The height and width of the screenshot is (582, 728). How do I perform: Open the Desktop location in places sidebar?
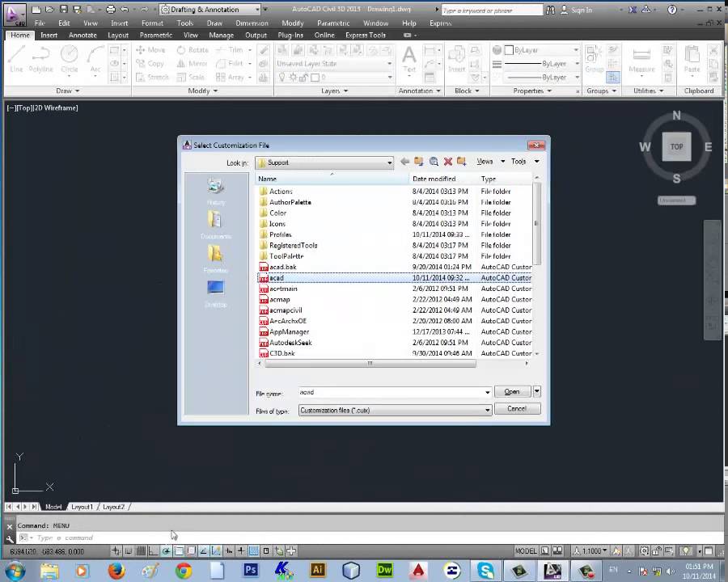coord(215,293)
